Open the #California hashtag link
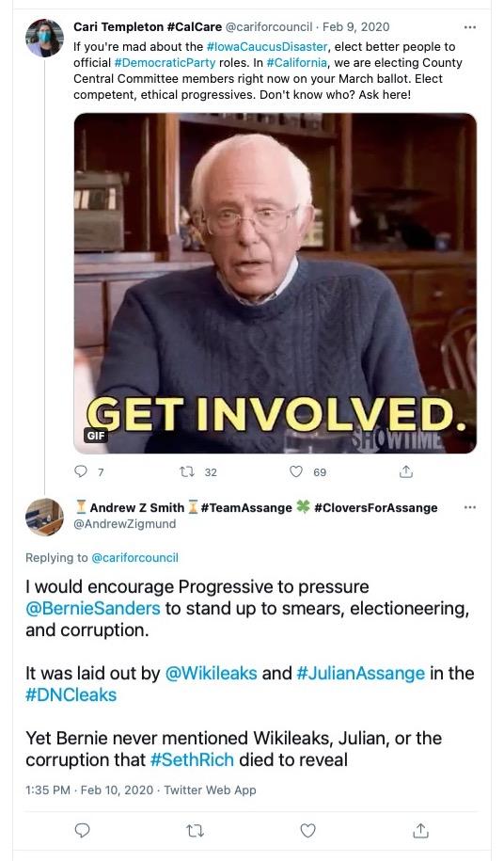Screen dimensions: 504x861 [x=297, y=63]
